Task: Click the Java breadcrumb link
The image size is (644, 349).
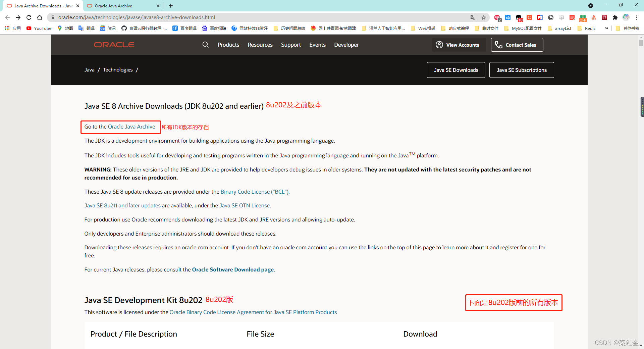Action: (x=89, y=70)
